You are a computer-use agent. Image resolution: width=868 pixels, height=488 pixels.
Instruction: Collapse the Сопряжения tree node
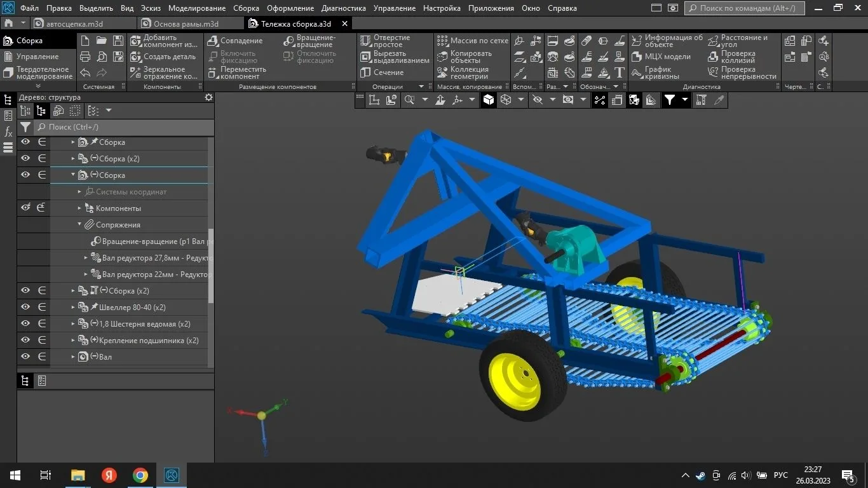80,224
